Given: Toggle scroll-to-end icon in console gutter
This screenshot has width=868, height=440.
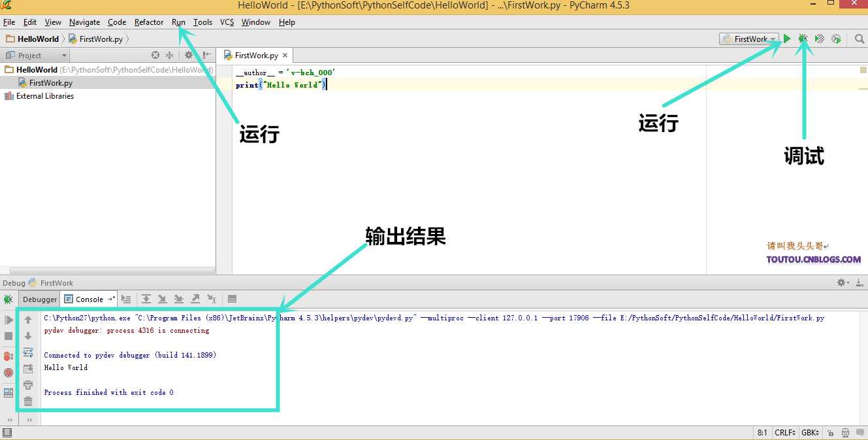Looking at the screenshot, I should (28, 369).
